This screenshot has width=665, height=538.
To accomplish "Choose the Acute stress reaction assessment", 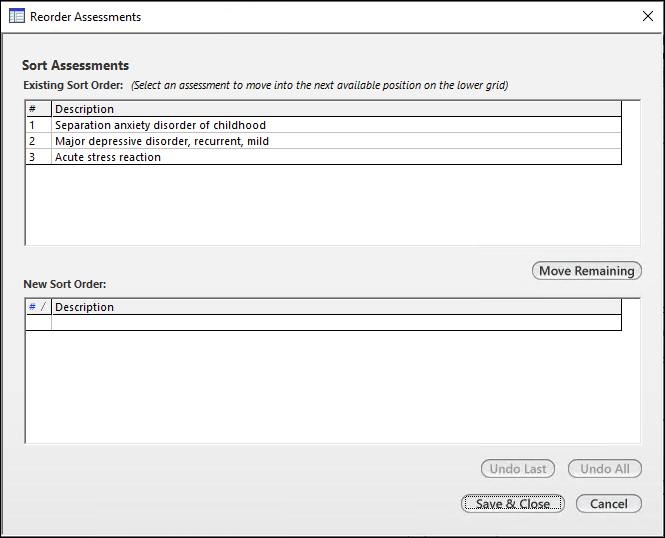I will [108, 157].
